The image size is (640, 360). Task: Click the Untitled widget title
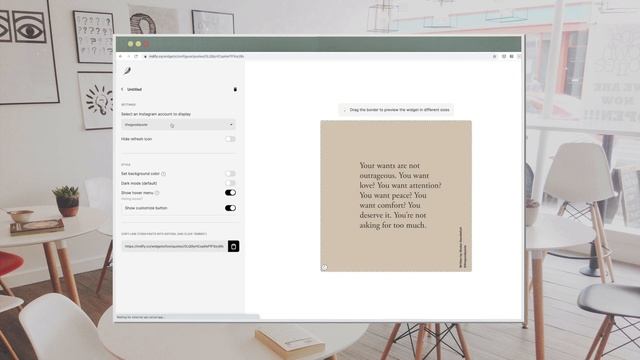click(134, 89)
